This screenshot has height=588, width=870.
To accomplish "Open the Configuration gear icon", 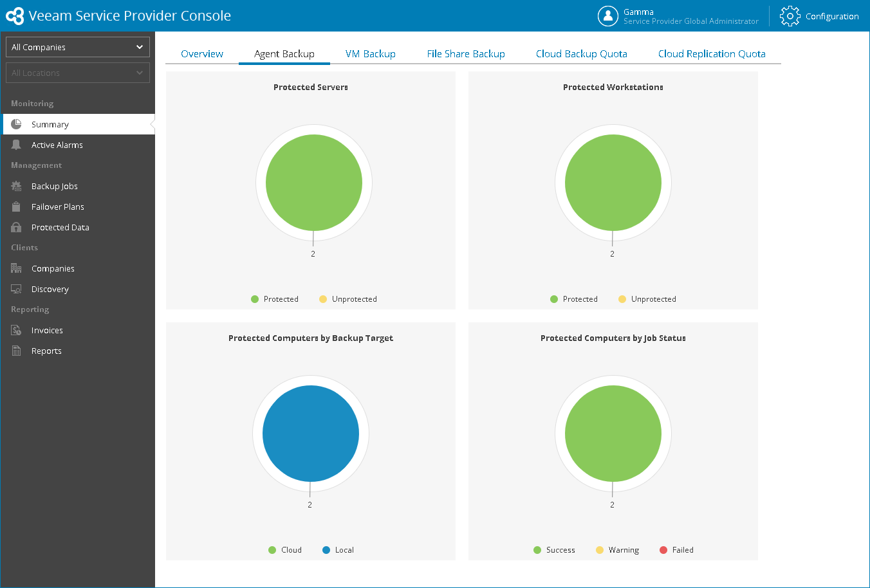I will (790, 16).
